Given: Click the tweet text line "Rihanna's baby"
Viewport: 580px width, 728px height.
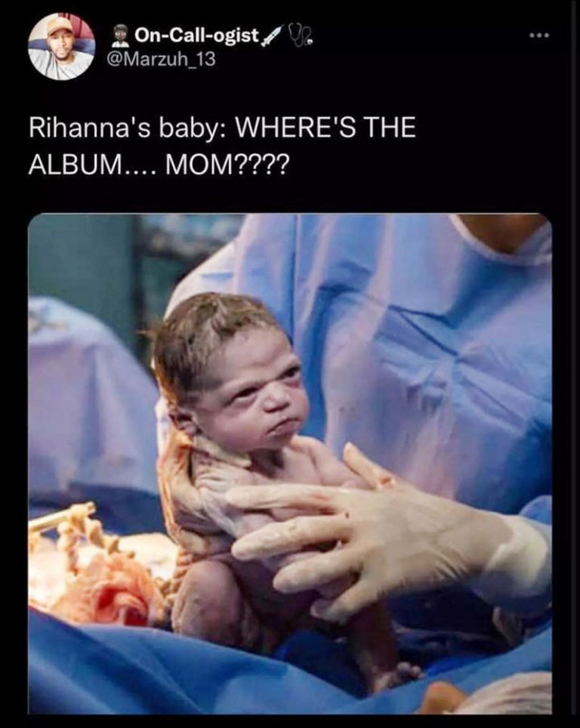Looking at the screenshot, I should [124, 127].
